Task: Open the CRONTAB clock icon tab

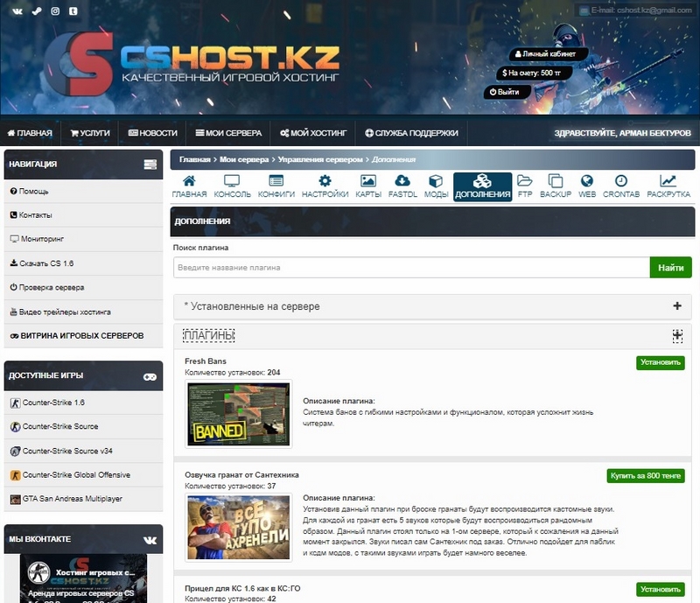Action: tap(621, 186)
